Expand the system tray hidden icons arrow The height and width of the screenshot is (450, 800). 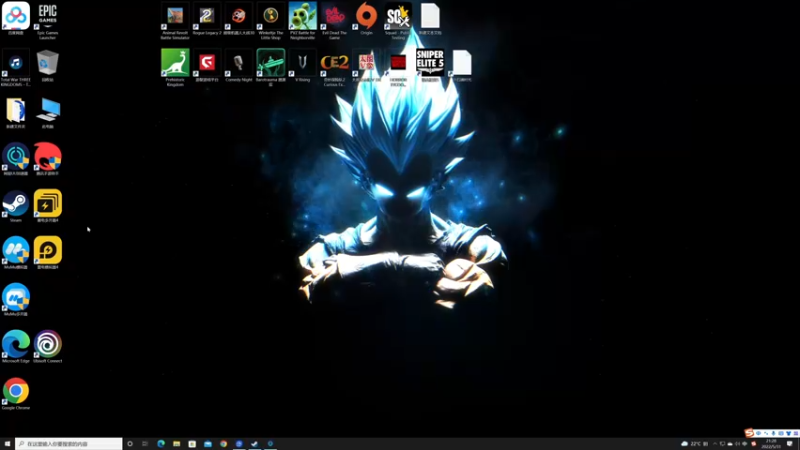pyautogui.click(x=715, y=444)
